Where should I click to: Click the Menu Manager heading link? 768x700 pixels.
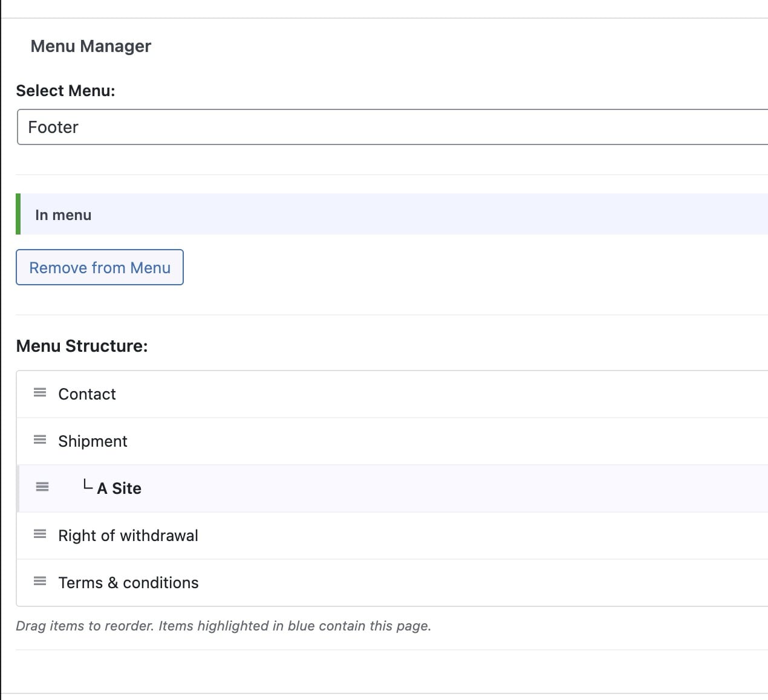click(x=91, y=46)
